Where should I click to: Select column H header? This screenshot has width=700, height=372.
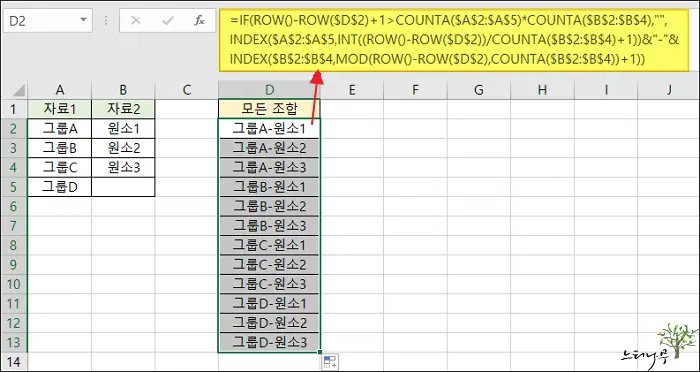[x=542, y=90]
